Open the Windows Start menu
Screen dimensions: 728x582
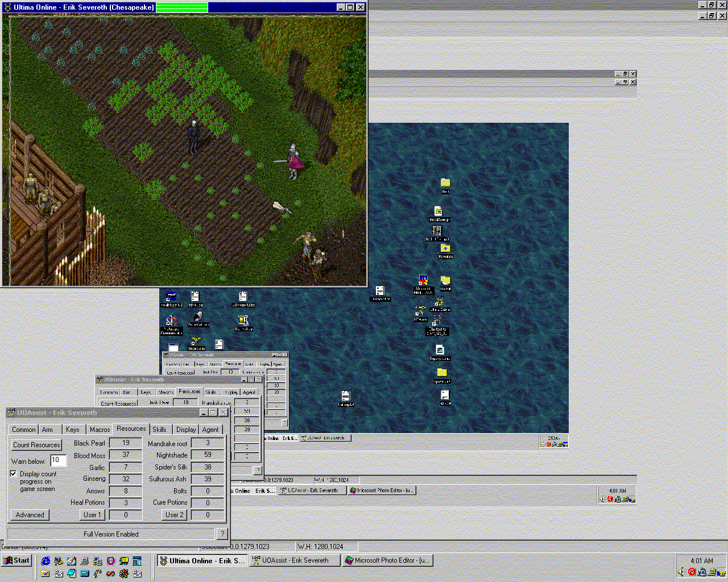pos(16,560)
